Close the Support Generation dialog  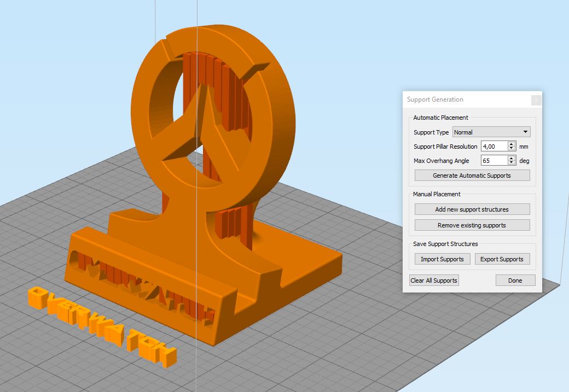[536, 100]
